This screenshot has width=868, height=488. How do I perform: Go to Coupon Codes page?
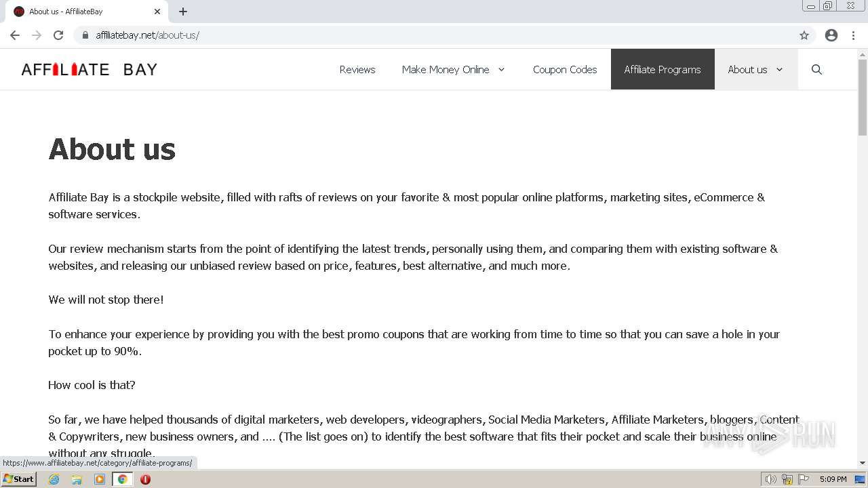[565, 69]
